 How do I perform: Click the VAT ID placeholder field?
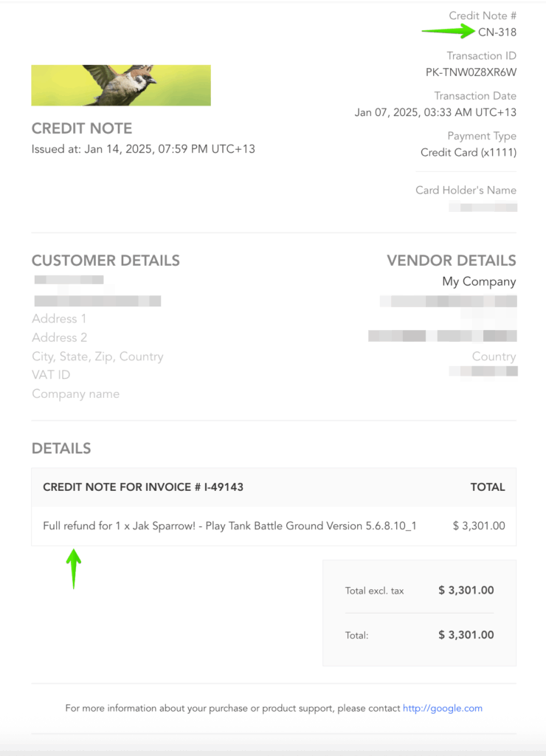[51, 375]
